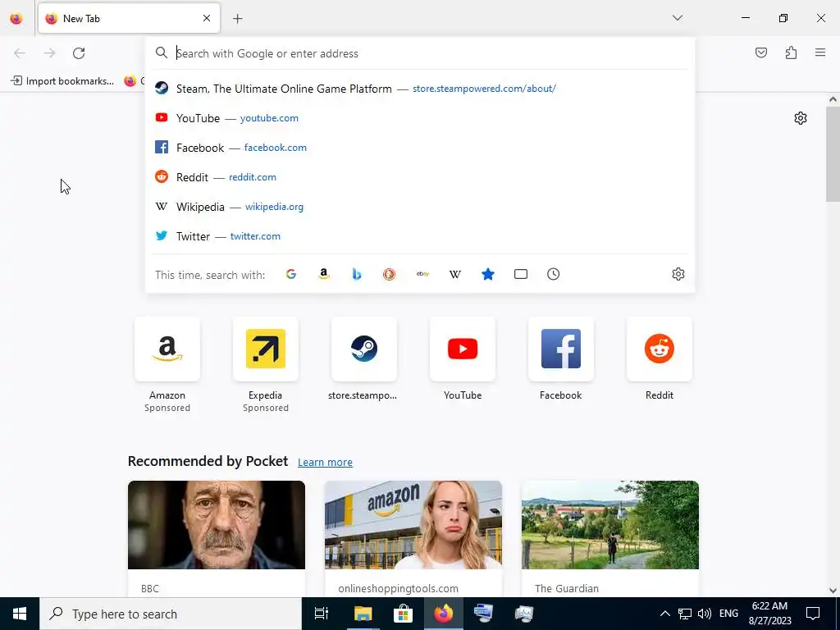Open Task View on the taskbar

[x=322, y=614]
